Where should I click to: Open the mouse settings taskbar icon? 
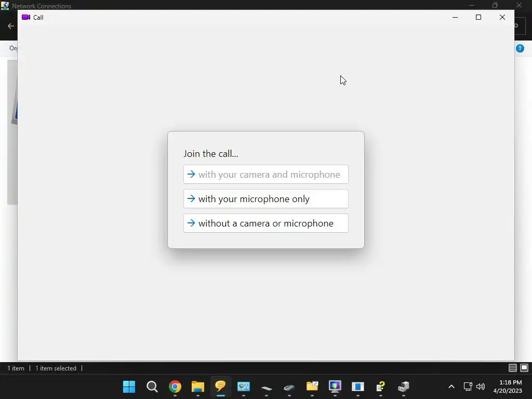pos(289,387)
